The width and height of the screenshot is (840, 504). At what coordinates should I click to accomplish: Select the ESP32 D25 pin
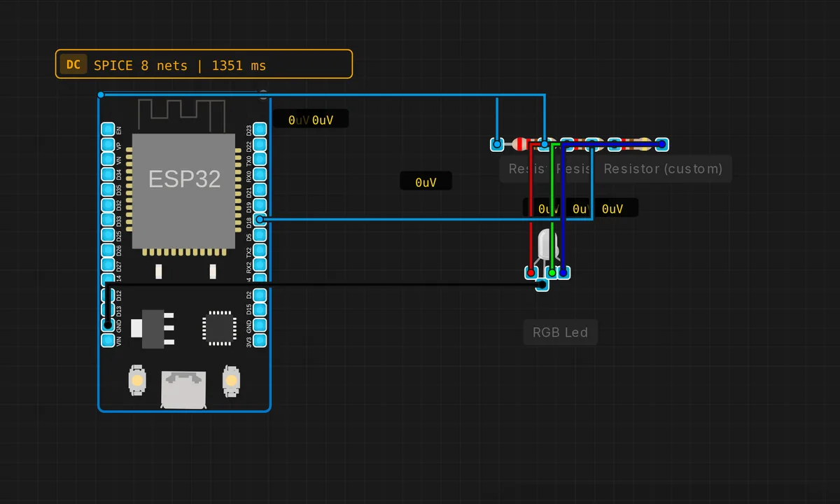pos(108,235)
